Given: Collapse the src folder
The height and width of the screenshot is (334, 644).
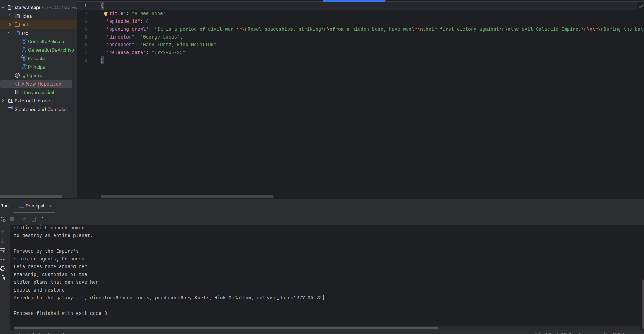Looking at the screenshot, I should 10,33.
